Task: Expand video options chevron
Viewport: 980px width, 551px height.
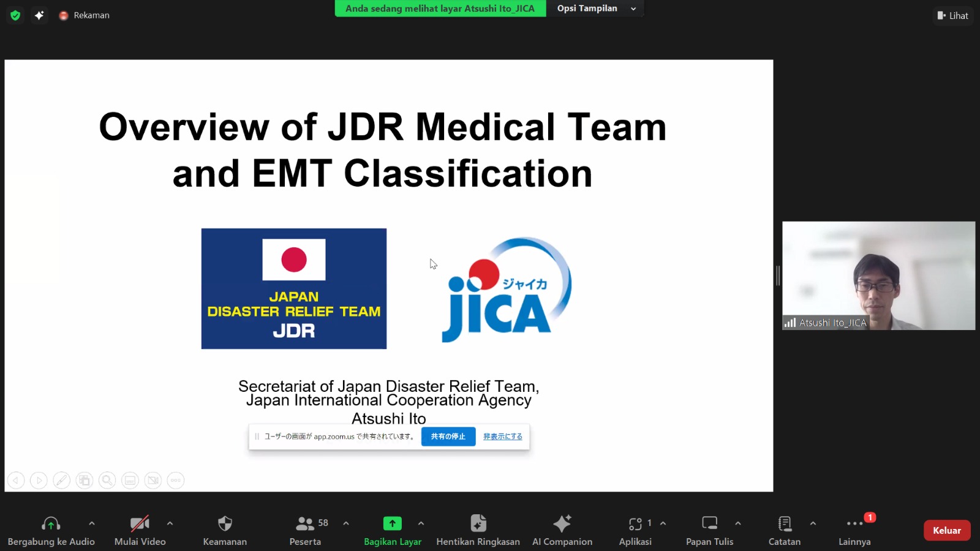Action: 170,523
